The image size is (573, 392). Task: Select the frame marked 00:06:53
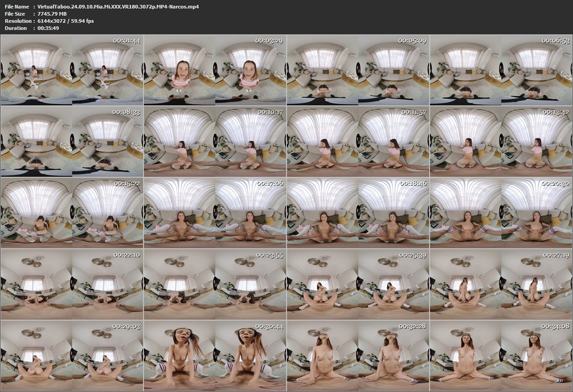(501, 70)
